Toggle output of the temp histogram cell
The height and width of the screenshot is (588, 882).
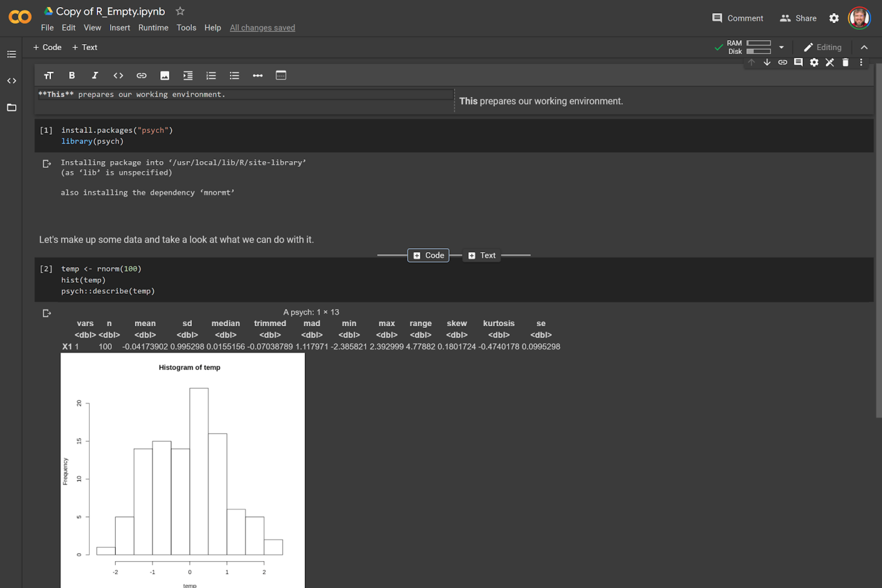[x=47, y=313]
